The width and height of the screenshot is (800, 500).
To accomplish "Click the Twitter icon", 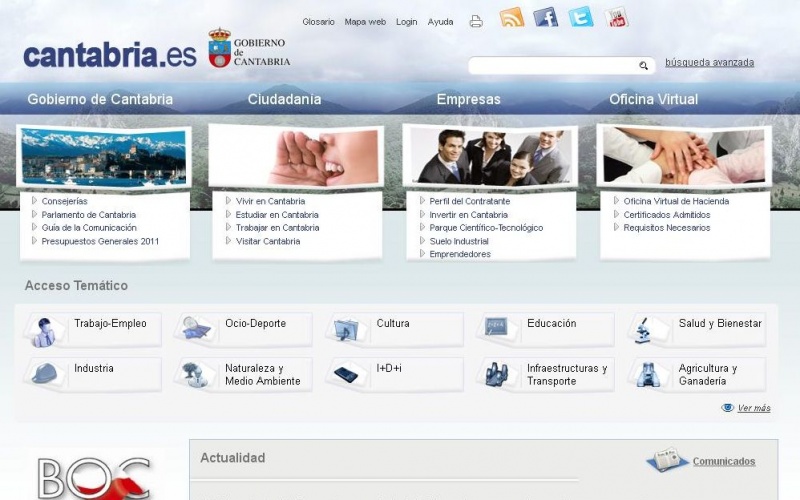I will pos(580,17).
